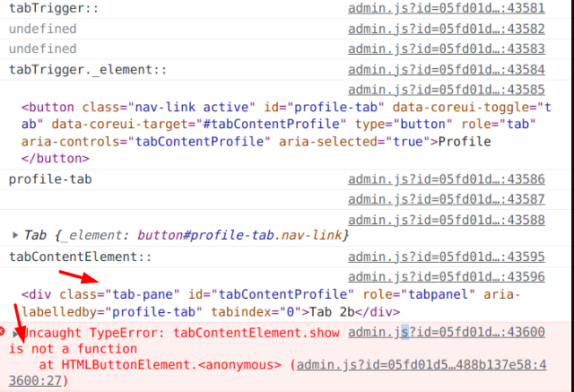Open source link admin.js line 43585

(x=447, y=90)
